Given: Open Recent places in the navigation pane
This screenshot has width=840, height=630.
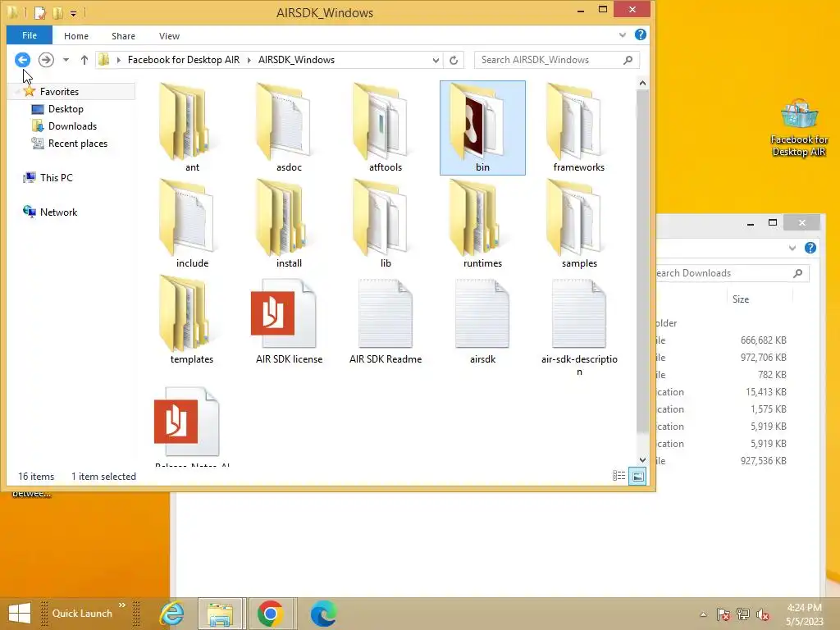Looking at the screenshot, I should (78, 143).
